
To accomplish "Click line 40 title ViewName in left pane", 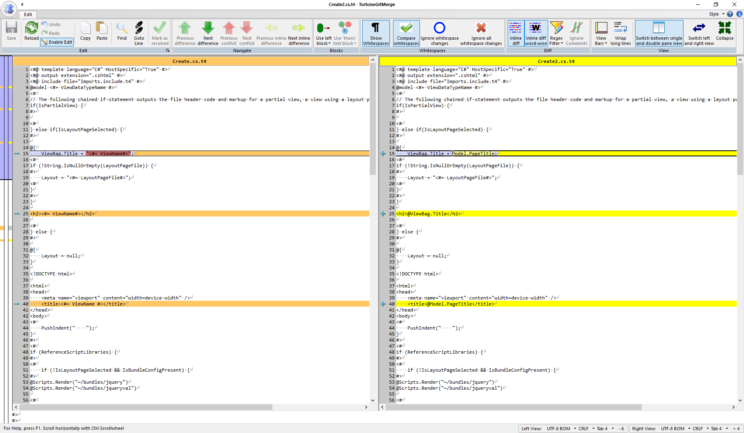I will click(199, 304).
